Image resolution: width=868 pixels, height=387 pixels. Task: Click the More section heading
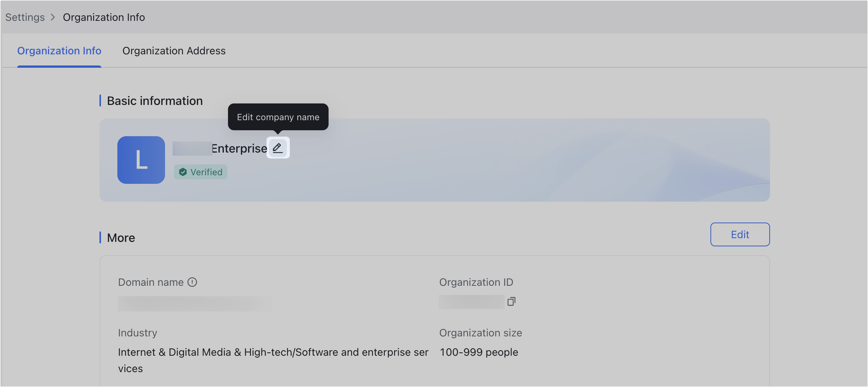[x=121, y=238]
